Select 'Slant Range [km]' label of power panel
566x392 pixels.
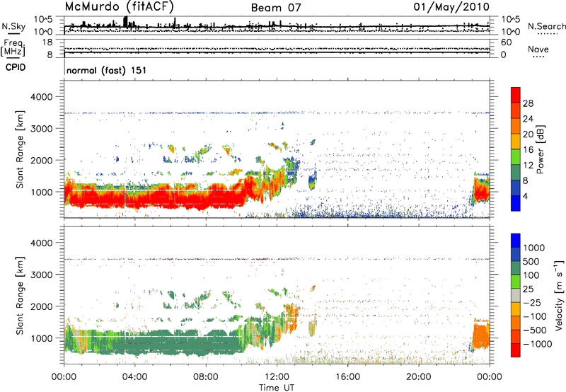pyautogui.click(x=20, y=149)
